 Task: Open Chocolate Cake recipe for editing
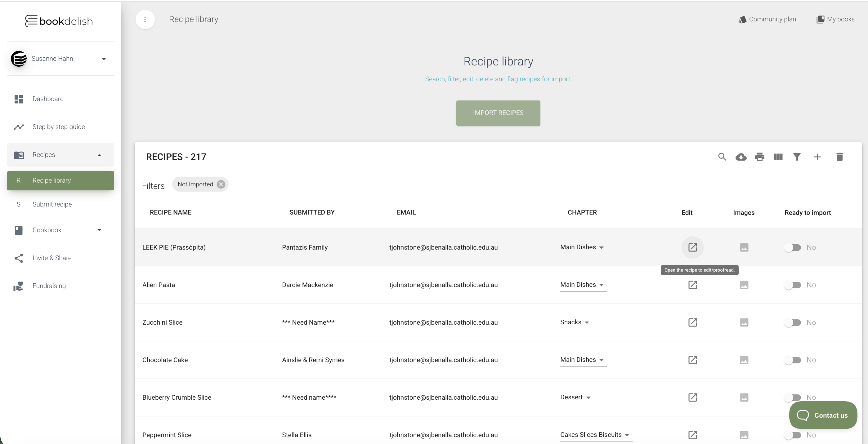[692, 360]
